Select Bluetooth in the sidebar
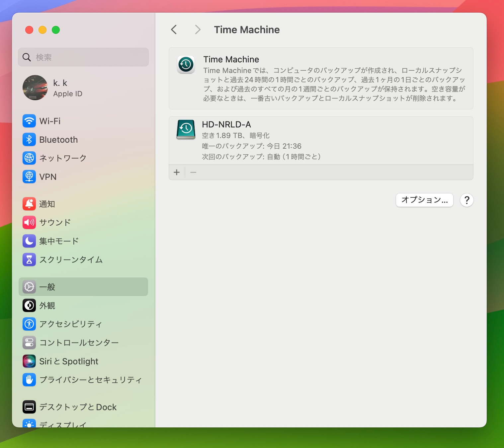Image resolution: width=504 pixels, height=448 pixels. pos(83,139)
